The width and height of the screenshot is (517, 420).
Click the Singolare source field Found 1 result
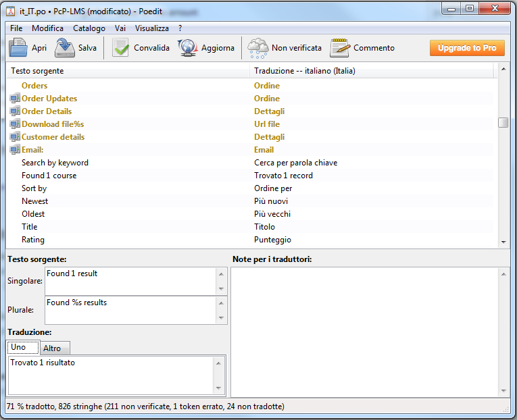coord(130,281)
